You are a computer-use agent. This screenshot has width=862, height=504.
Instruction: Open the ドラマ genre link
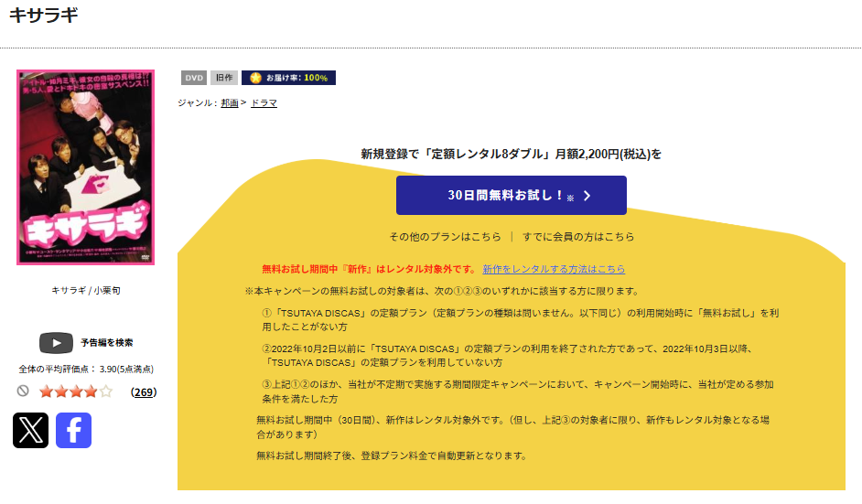coord(264,102)
